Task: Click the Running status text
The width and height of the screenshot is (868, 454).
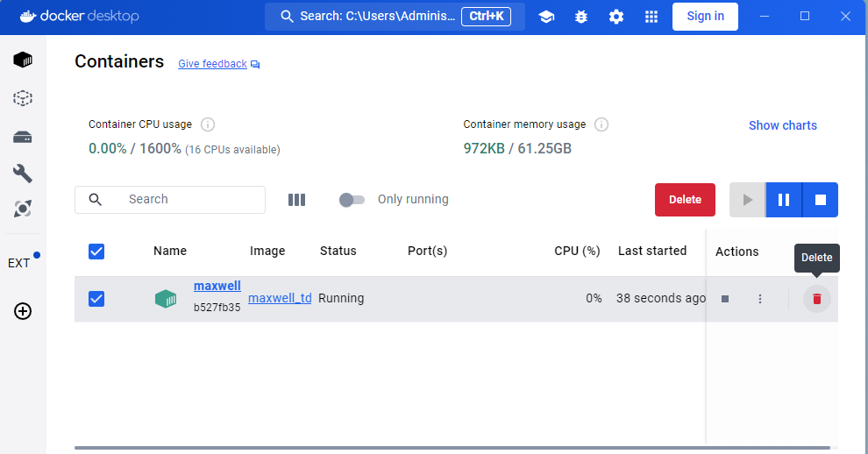Action: (341, 298)
